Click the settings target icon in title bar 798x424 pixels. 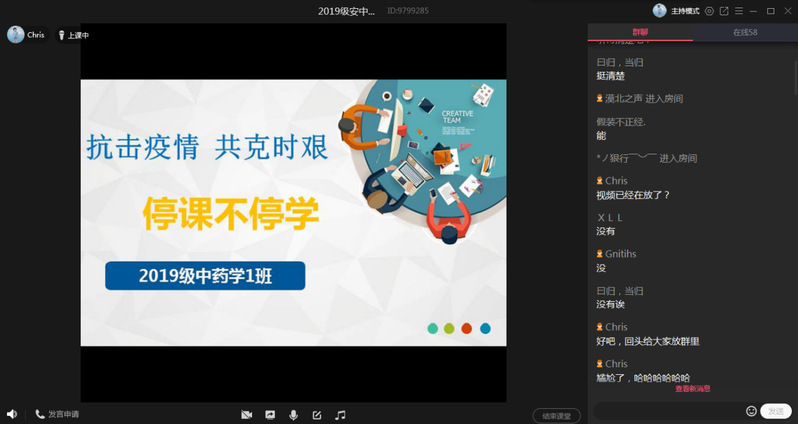[709, 11]
